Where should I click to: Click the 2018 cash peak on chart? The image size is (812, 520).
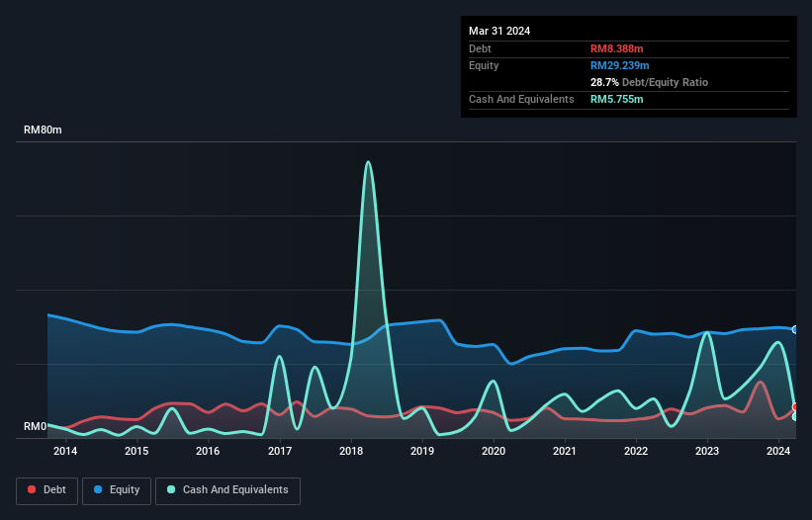pos(368,162)
